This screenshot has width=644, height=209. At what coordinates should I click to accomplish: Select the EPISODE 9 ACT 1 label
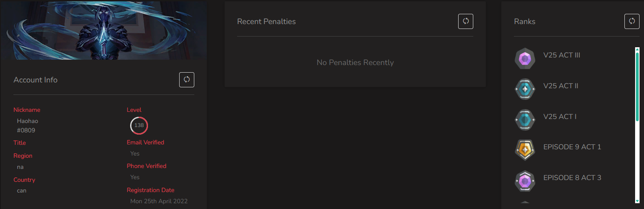pyautogui.click(x=572, y=147)
